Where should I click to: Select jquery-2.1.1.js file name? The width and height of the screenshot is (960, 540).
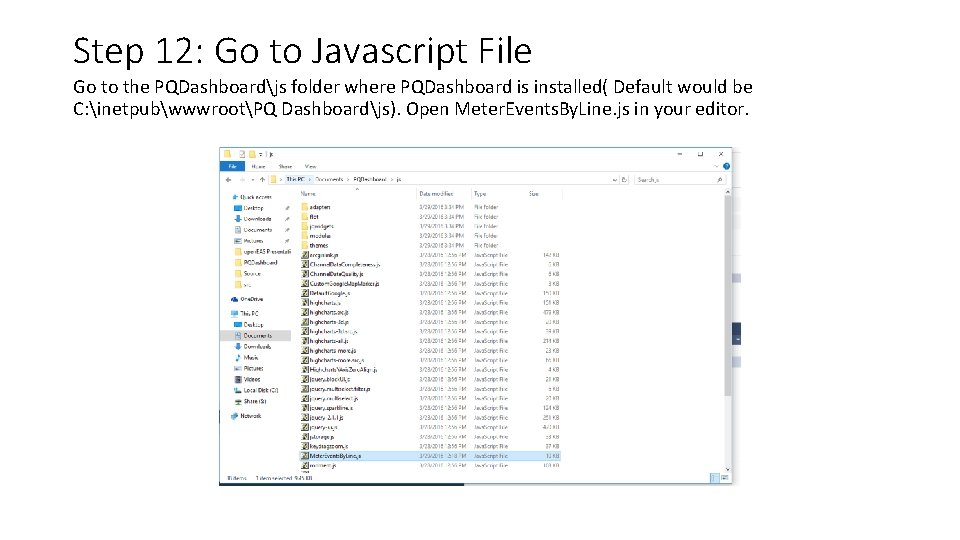click(x=326, y=418)
